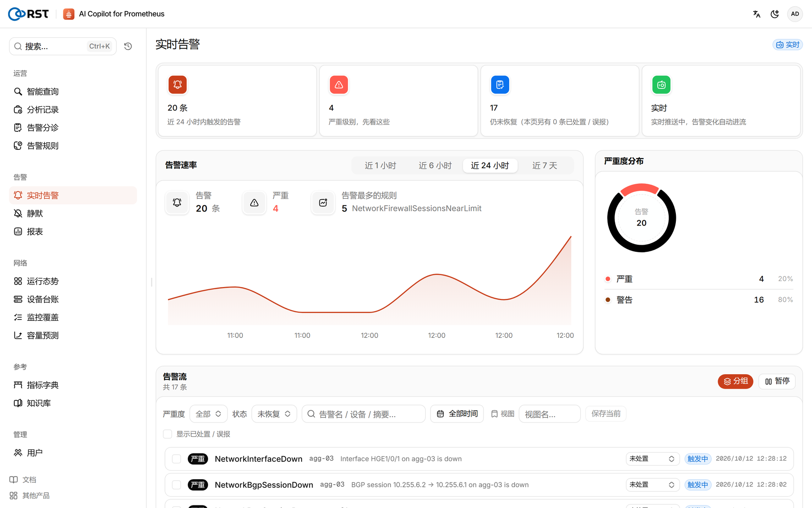Check the NetworkInterfaceDown row checkbox

point(176,459)
